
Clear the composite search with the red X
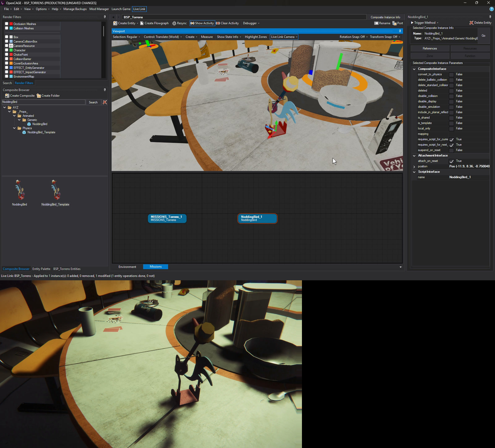click(x=105, y=102)
